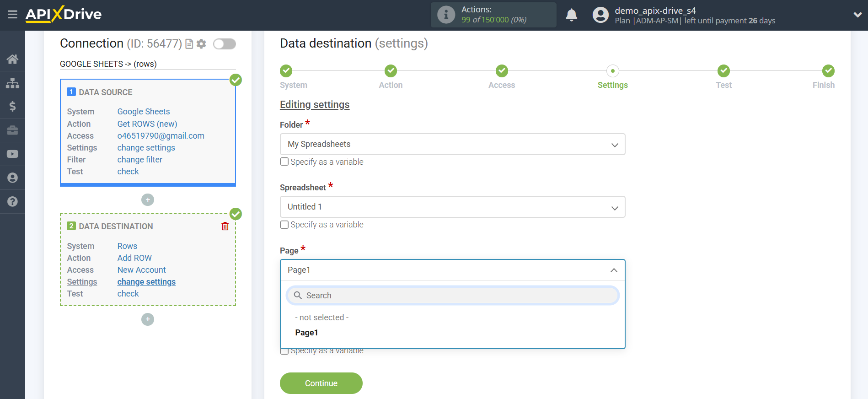Viewport: 868px width, 399px height.
Task: Check Specify as a variable under Spreadsheet
Action: coord(284,225)
